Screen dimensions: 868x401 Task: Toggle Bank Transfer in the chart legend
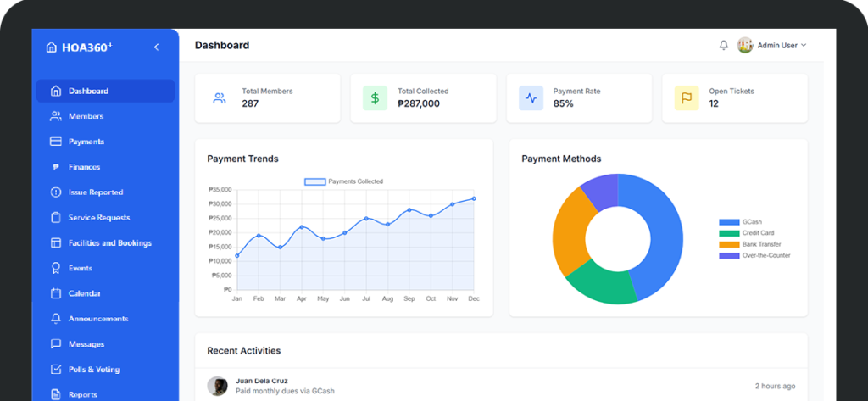click(x=760, y=244)
